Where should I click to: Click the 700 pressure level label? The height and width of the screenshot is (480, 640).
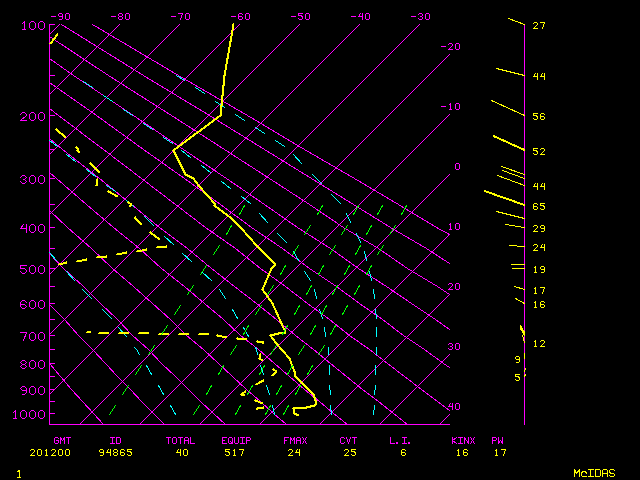[x=33, y=336]
